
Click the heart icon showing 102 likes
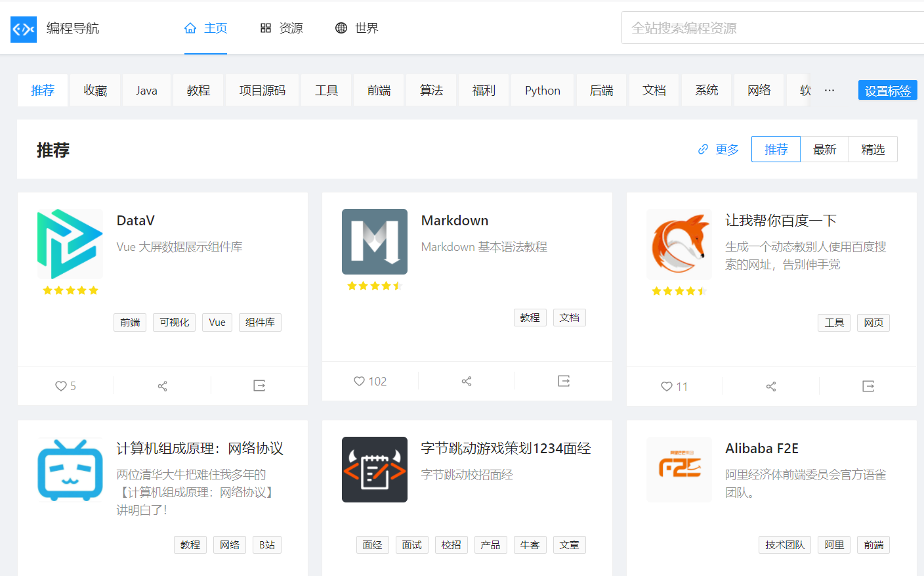360,381
